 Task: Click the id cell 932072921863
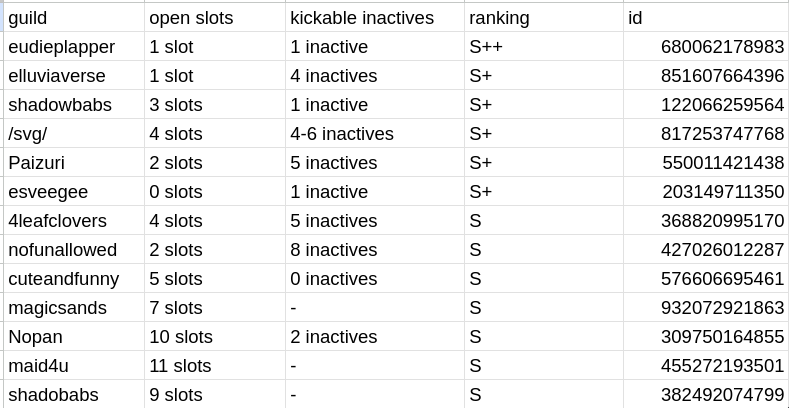(705, 308)
